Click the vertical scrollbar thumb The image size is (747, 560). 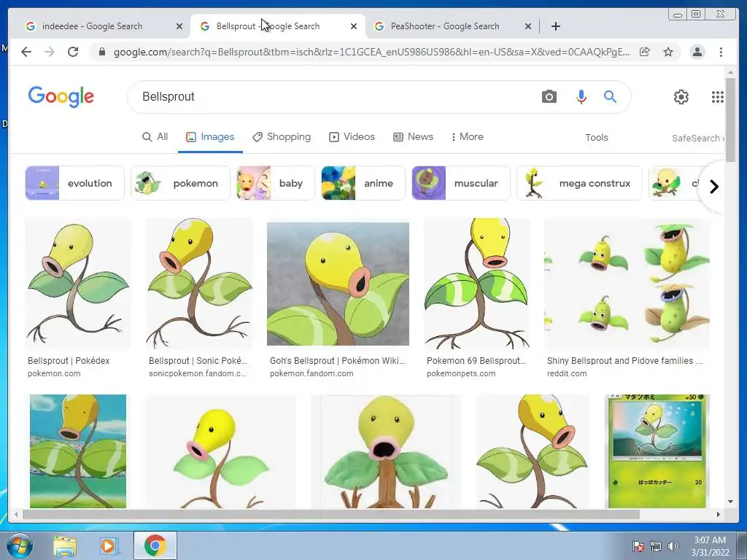click(730, 120)
